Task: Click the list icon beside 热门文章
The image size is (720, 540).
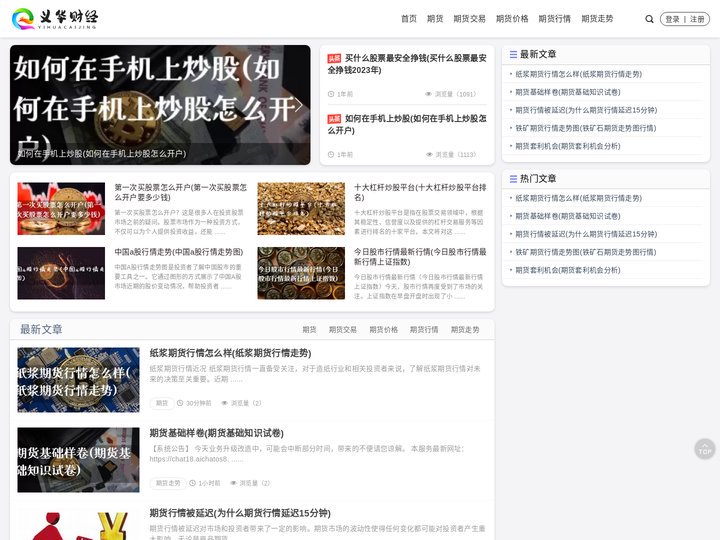Action: pyautogui.click(x=513, y=179)
